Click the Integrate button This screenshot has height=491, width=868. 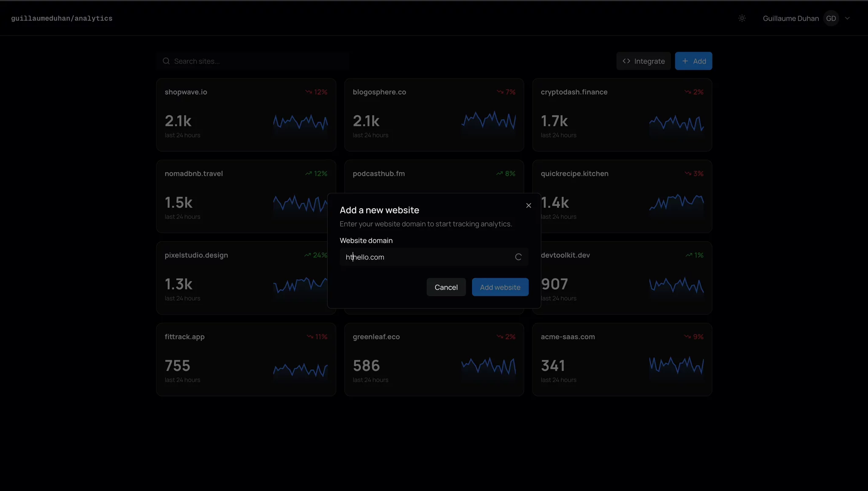643,61
